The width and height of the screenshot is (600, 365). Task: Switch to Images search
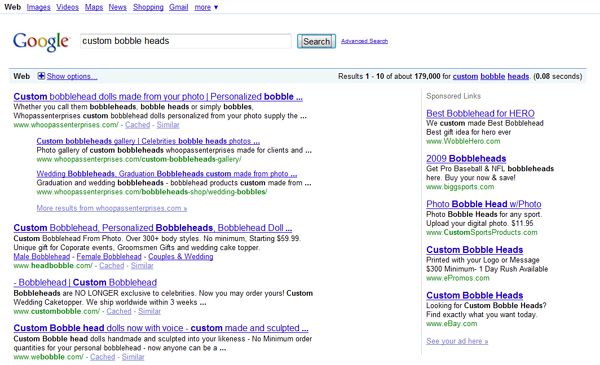(x=38, y=7)
